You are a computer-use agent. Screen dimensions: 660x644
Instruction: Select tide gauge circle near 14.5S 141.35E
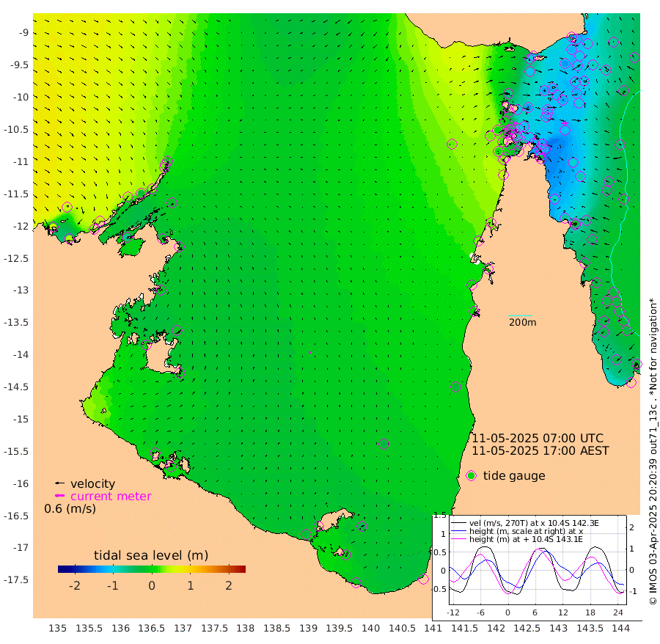(456, 387)
